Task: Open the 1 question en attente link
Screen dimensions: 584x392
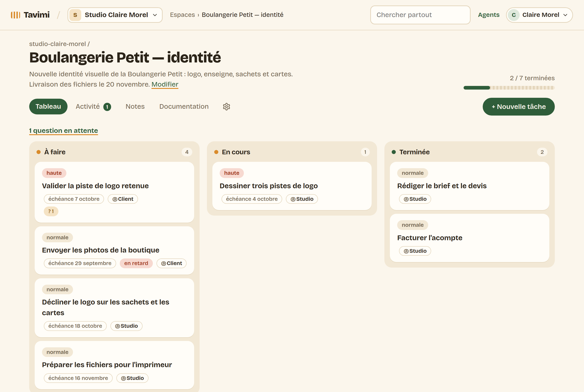Action: (64, 131)
